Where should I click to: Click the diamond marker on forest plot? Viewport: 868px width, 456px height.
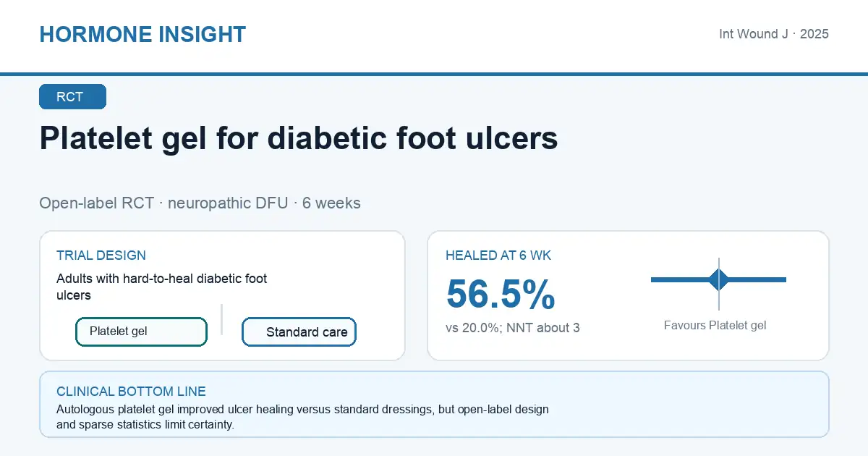pos(719,279)
